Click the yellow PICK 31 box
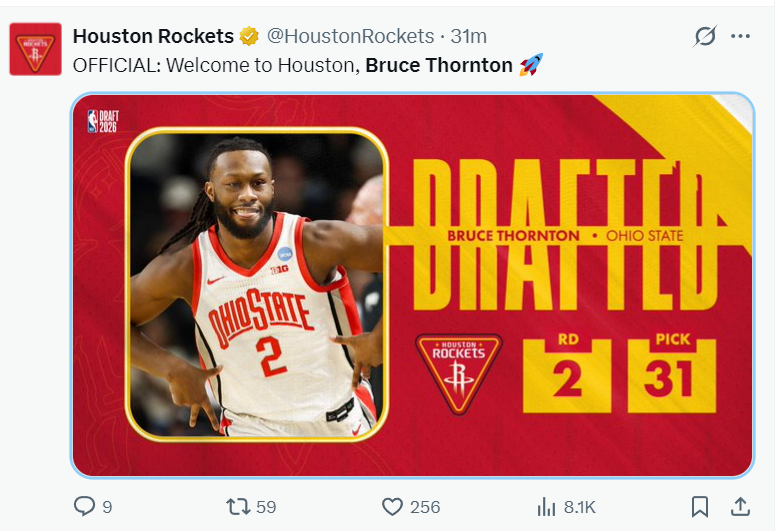The width and height of the screenshot is (777, 531). click(x=672, y=372)
